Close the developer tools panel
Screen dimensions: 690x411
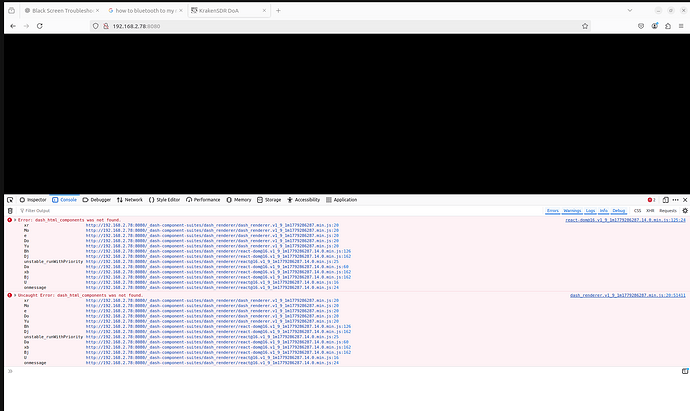[685, 200]
